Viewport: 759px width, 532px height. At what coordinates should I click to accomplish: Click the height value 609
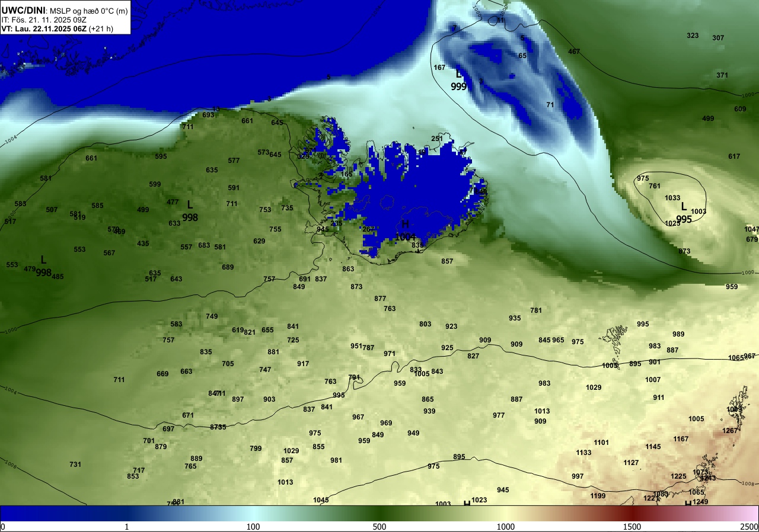point(740,109)
